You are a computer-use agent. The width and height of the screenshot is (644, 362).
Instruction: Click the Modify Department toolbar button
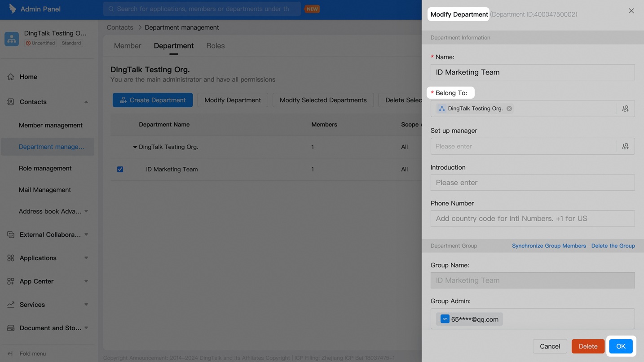(x=233, y=100)
